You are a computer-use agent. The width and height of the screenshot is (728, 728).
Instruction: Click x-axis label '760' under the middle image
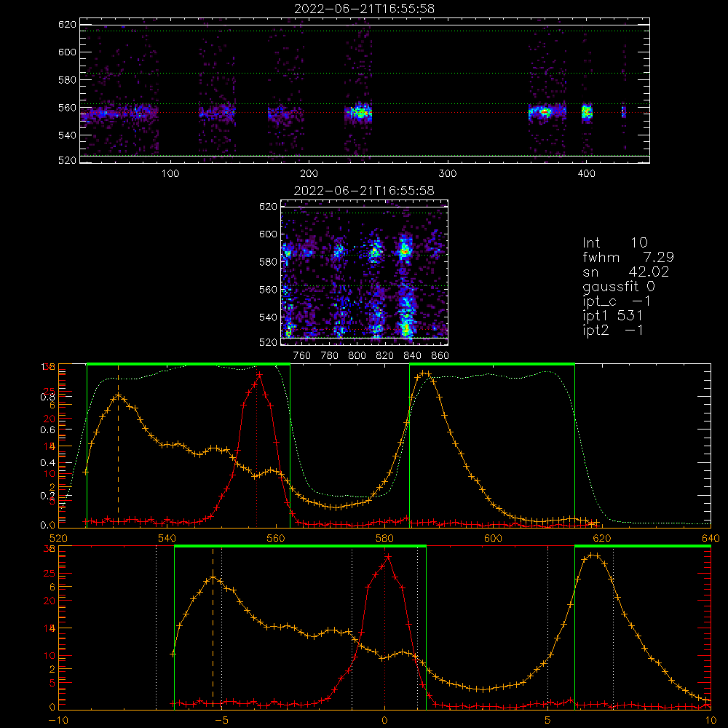tap(302, 356)
